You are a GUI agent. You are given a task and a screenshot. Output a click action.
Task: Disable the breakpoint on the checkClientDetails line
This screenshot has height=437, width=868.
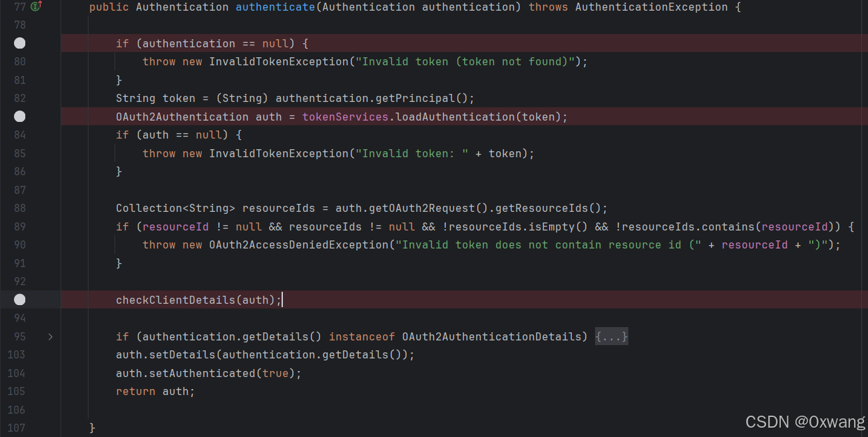tap(20, 300)
